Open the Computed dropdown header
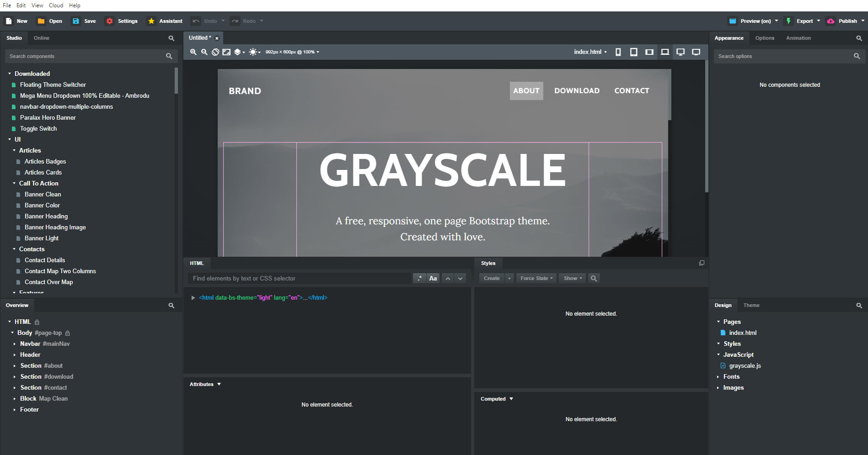 tap(497, 399)
